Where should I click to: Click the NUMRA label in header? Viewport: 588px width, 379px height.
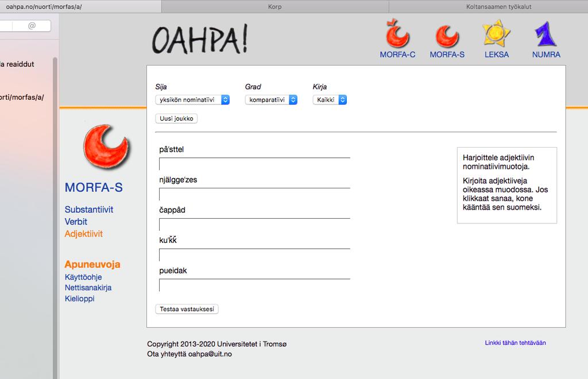point(546,55)
